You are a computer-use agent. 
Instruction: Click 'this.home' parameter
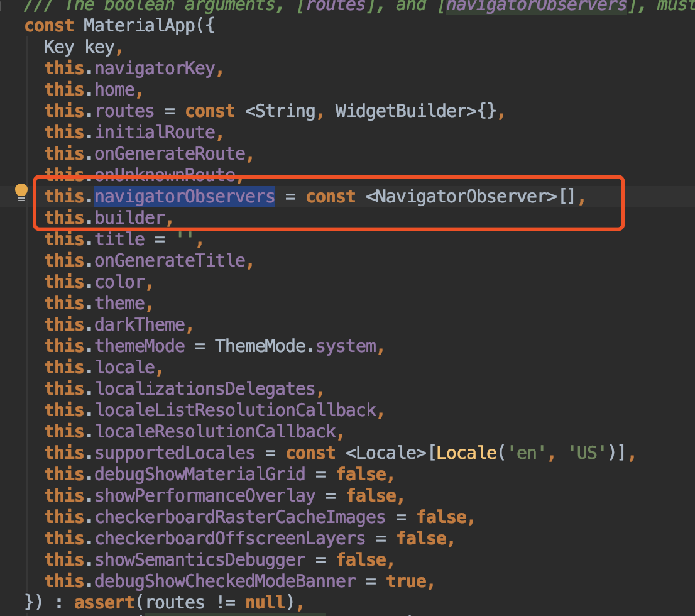coord(93,90)
